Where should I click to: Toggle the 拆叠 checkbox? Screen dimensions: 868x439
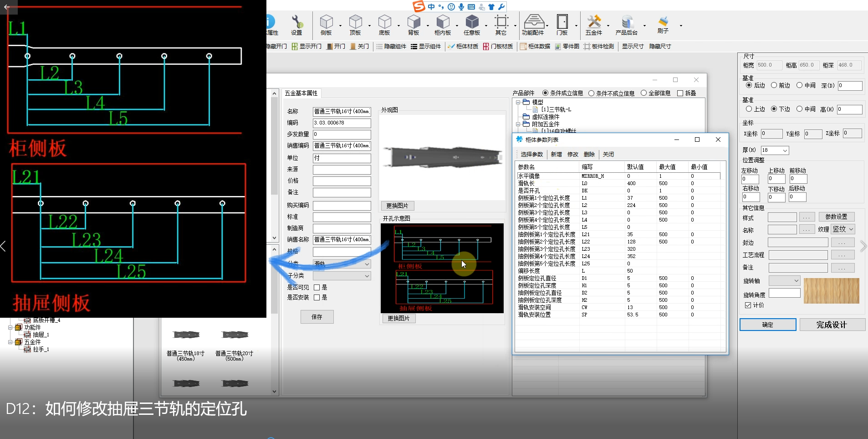[680, 93]
